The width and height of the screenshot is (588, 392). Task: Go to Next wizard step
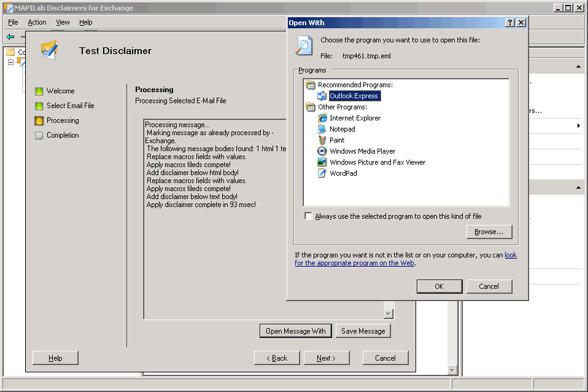click(327, 358)
